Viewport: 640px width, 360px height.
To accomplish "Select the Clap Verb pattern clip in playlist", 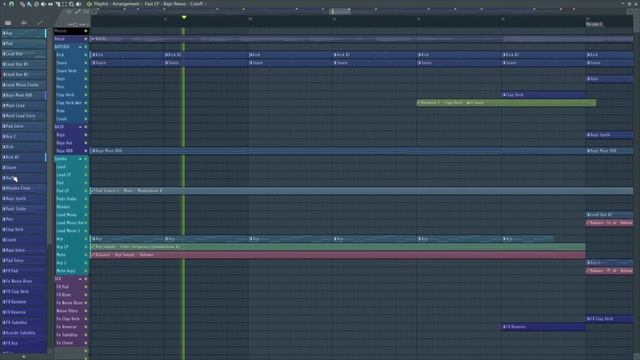I will pyautogui.click(x=544, y=95).
